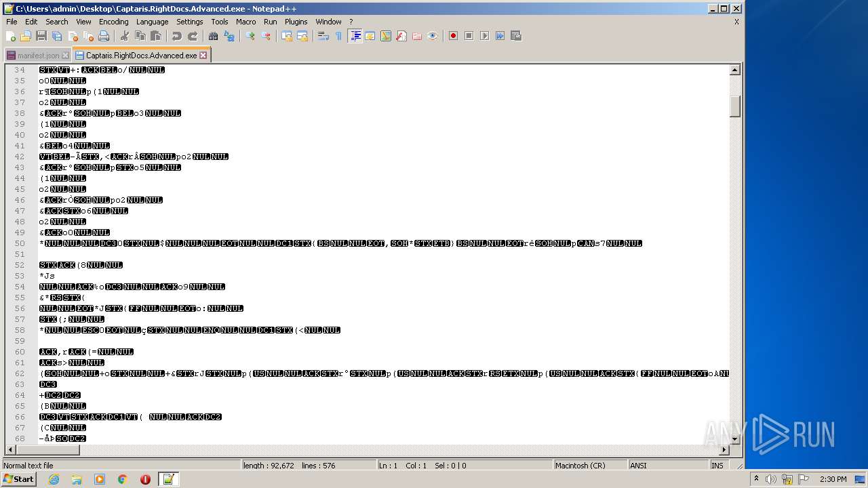868x488 pixels.
Task: Undo the last action via toolbar
Action: [x=176, y=36]
